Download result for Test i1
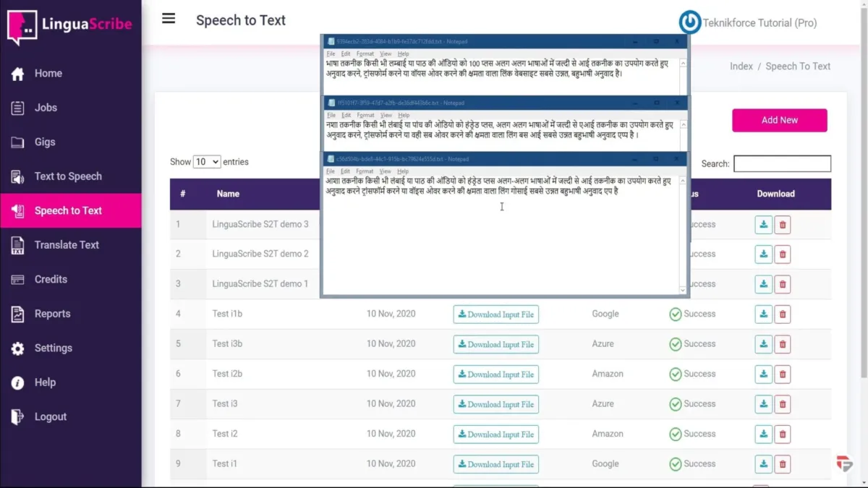 [x=763, y=464]
